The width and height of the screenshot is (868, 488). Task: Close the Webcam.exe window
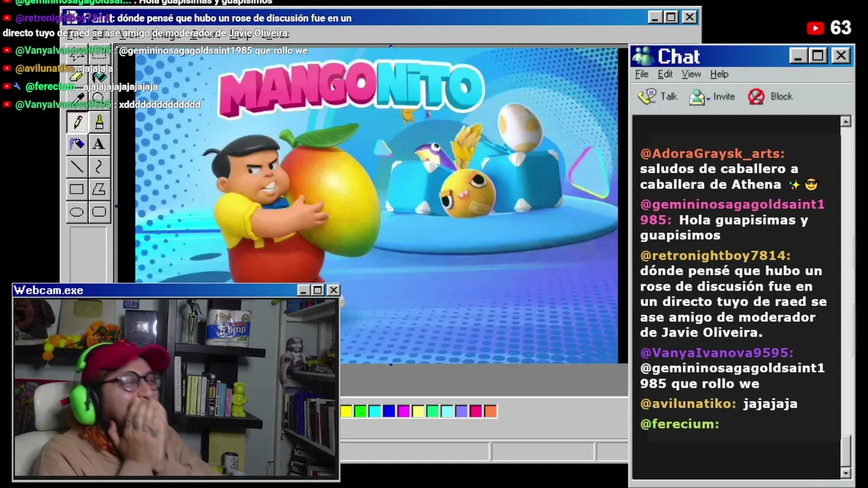click(x=333, y=290)
